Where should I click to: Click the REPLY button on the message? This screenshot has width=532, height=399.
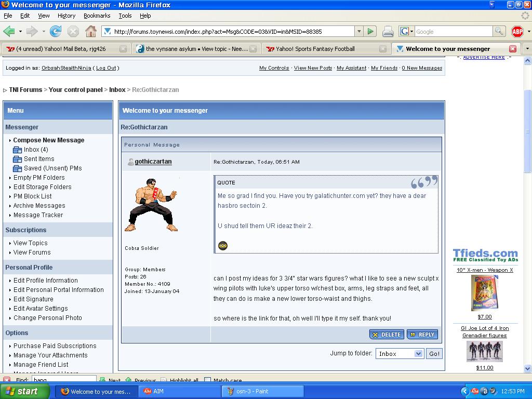(x=422, y=335)
